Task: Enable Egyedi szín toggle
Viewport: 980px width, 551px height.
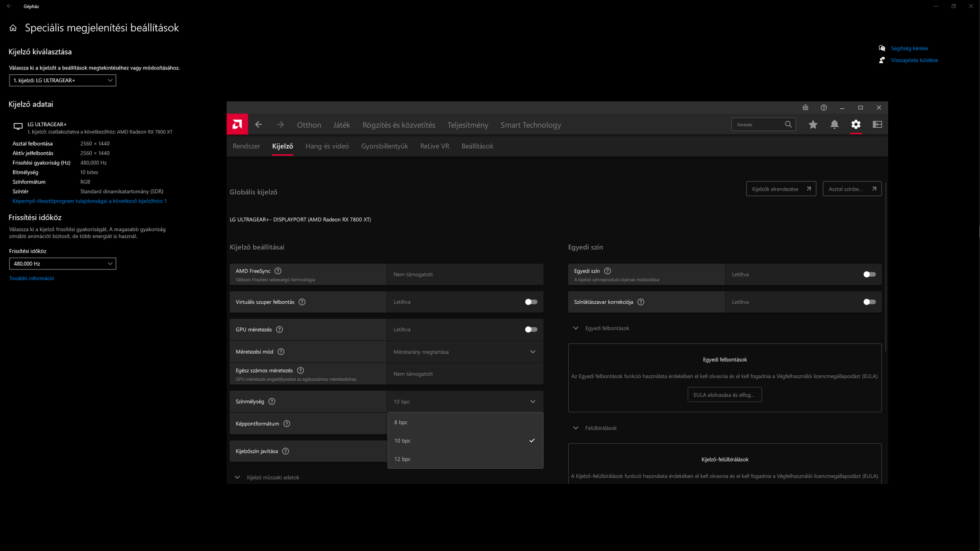Action: click(x=869, y=274)
